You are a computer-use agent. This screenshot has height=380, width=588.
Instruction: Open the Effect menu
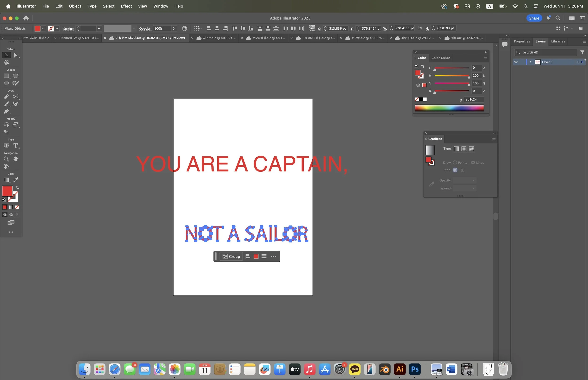(x=126, y=6)
